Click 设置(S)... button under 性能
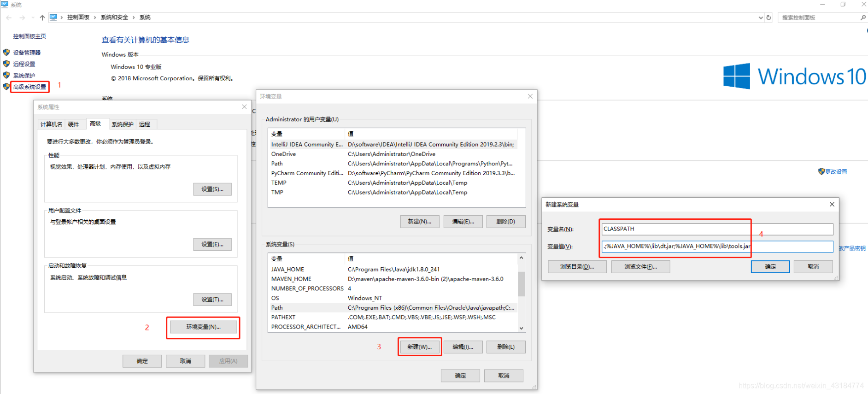 212,189
